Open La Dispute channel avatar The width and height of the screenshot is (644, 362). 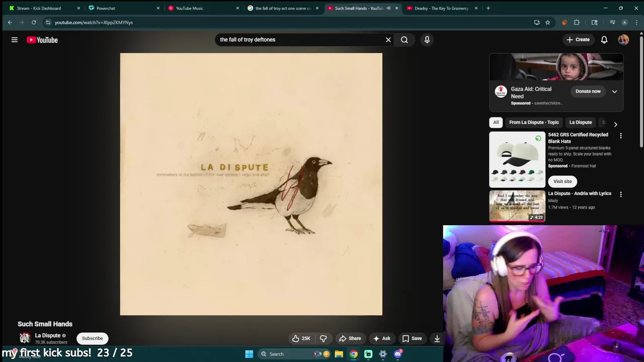coord(24,338)
